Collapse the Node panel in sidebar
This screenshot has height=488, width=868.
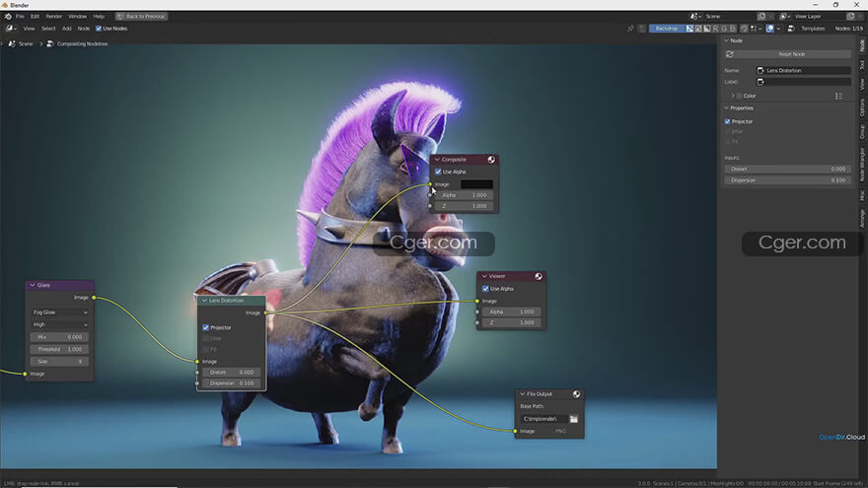(726, 40)
